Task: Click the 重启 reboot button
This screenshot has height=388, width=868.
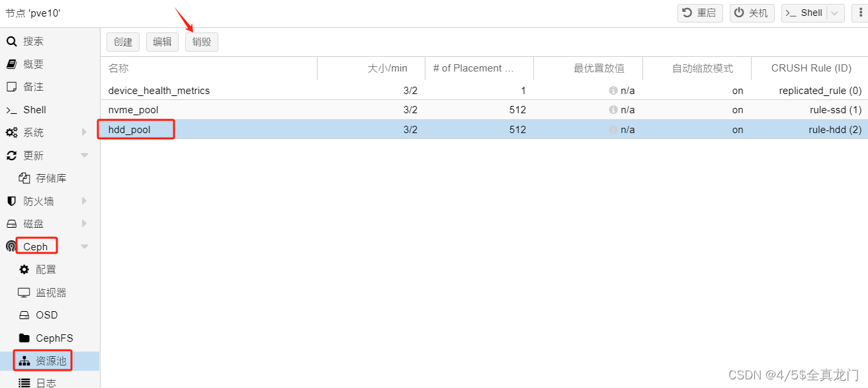Action: (x=700, y=13)
